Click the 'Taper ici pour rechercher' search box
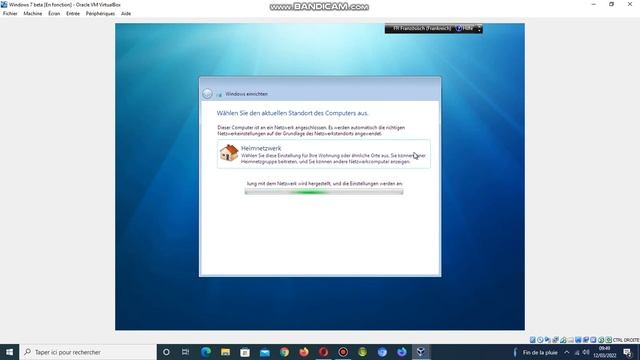 pyautogui.click(x=88, y=352)
